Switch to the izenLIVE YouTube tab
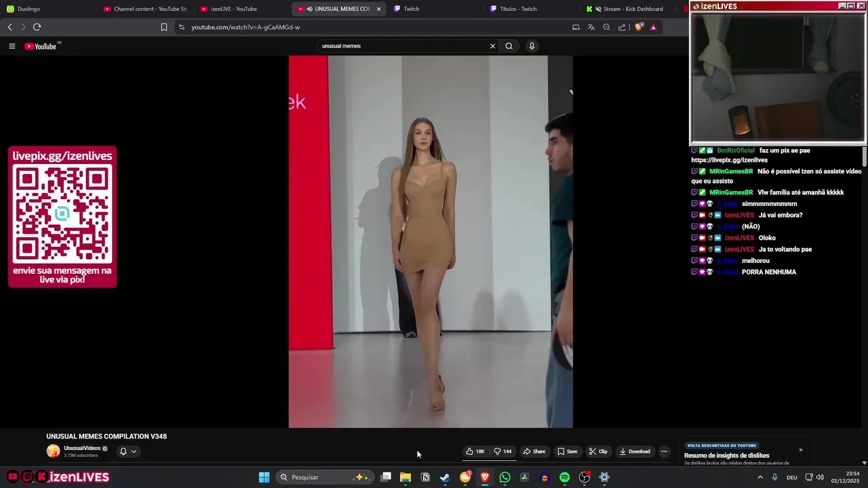 244,9
